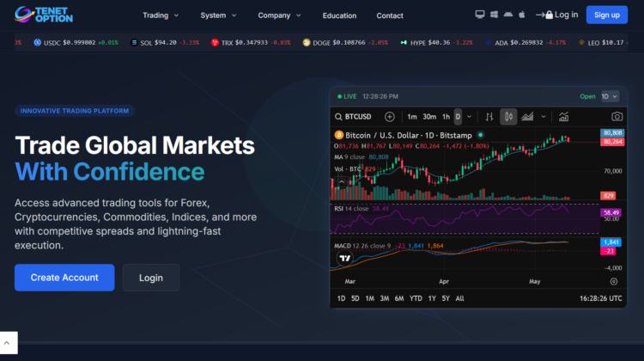Open the indicators icon in chart toolbar
644x361 pixels.
563,117
